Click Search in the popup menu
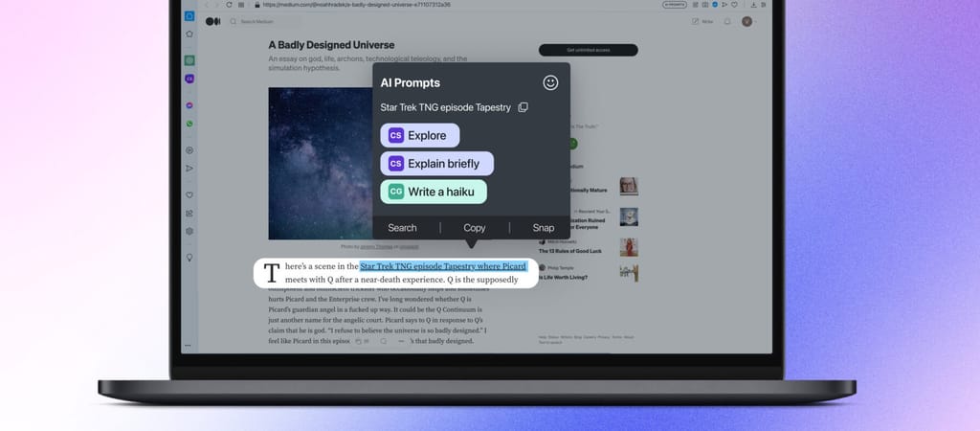The width and height of the screenshot is (980, 431). (x=402, y=228)
